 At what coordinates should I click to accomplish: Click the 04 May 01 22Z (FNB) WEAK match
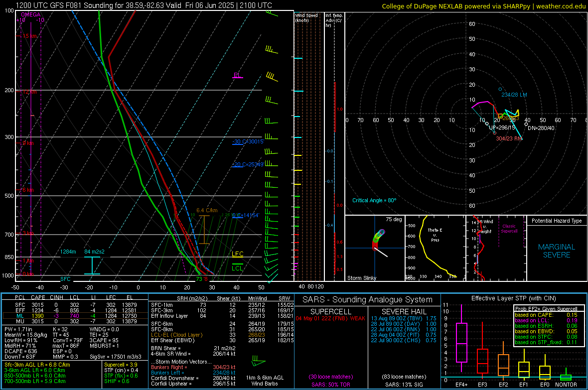(330, 318)
